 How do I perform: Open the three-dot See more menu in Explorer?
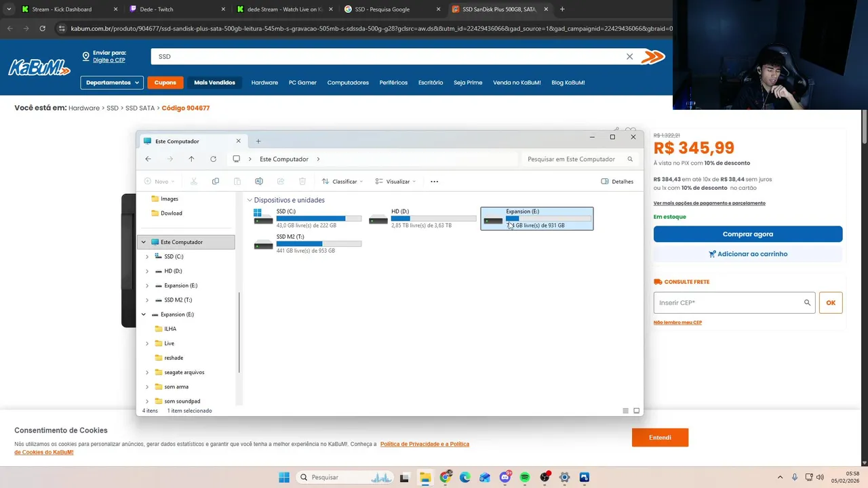pos(435,181)
